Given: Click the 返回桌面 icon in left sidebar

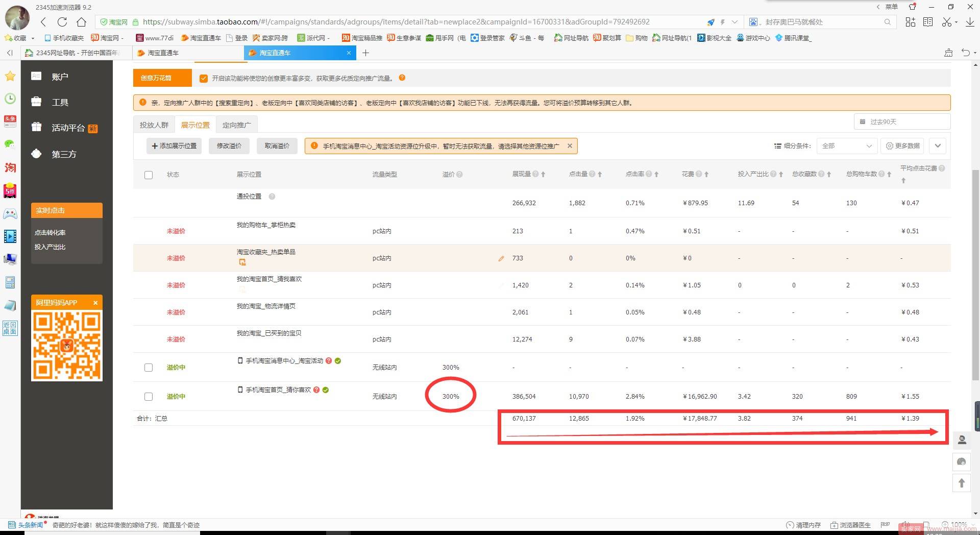Looking at the screenshot, I should pos(10,328).
